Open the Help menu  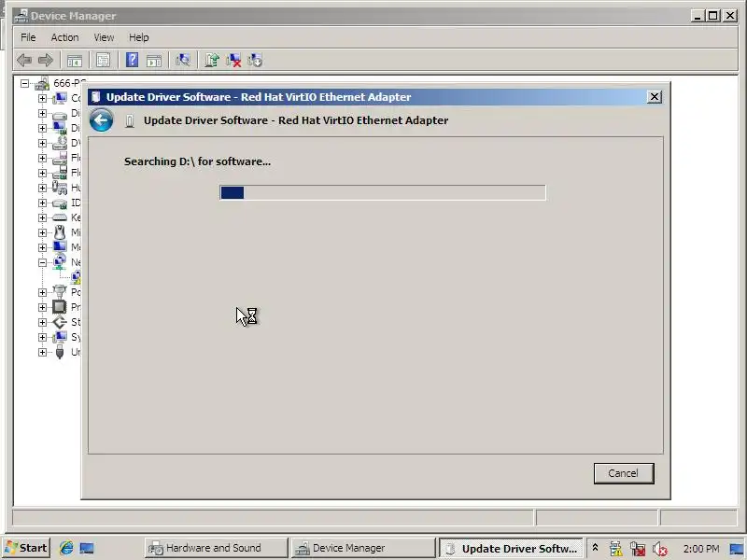coord(138,37)
